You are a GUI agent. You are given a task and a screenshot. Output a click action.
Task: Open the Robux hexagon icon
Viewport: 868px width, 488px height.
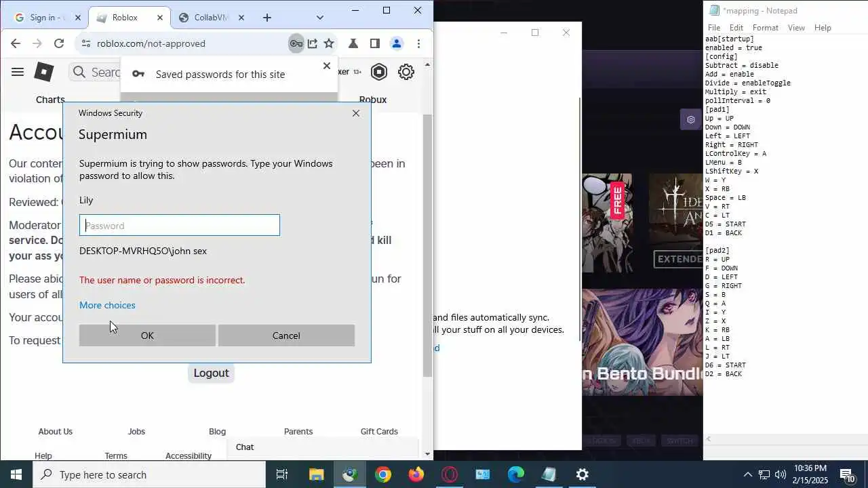379,72
